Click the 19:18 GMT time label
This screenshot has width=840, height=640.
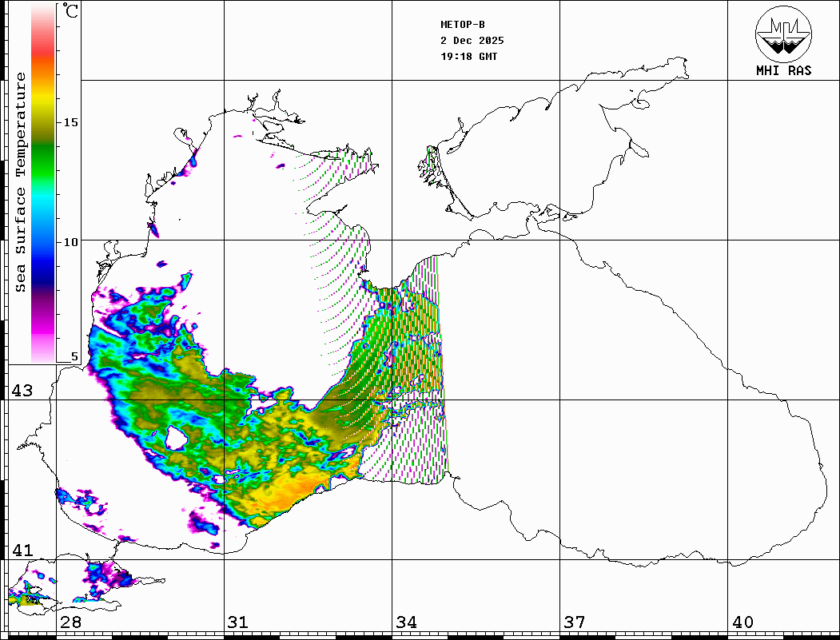469,57
